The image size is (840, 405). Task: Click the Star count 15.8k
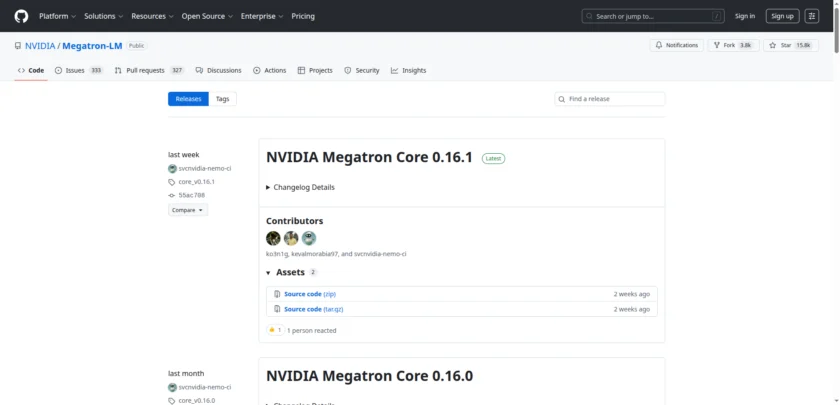click(803, 46)
